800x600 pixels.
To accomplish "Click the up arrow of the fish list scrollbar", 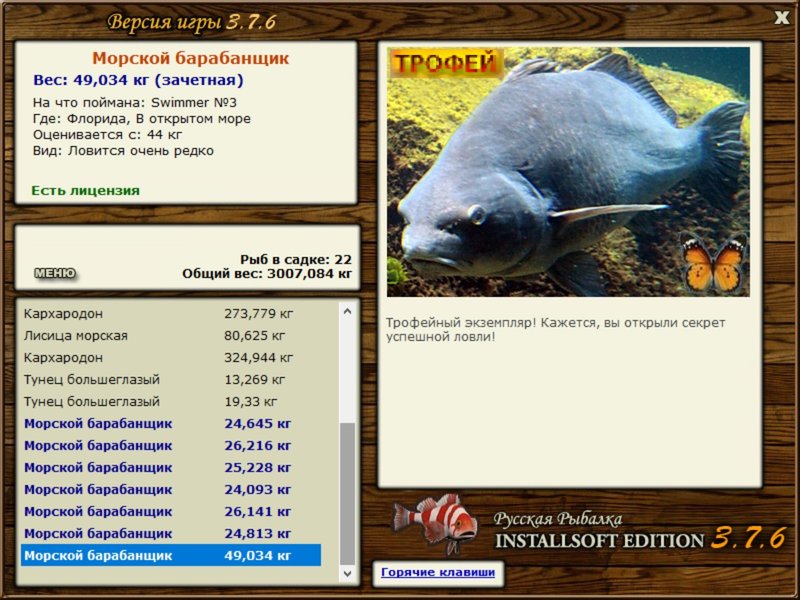I will 347,311.
